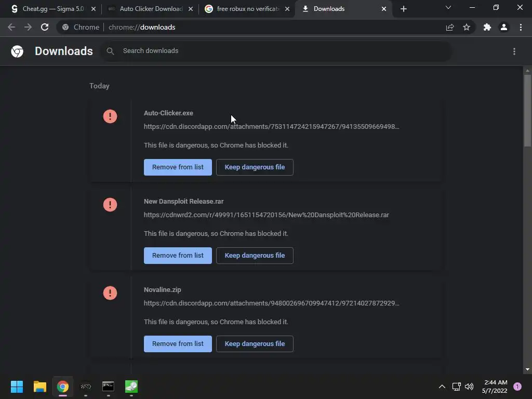The image size is (532, 399).
Task: Open File Explorer from the taskbar
Action: 39,387
